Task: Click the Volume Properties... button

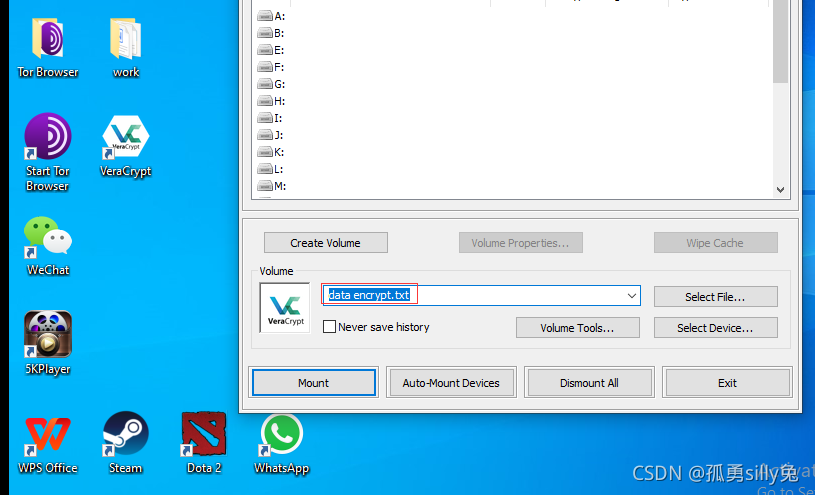Action: click(520, 243)
